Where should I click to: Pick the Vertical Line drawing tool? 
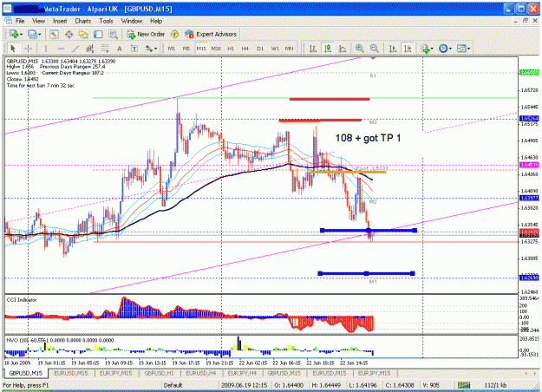click(46, 49)
